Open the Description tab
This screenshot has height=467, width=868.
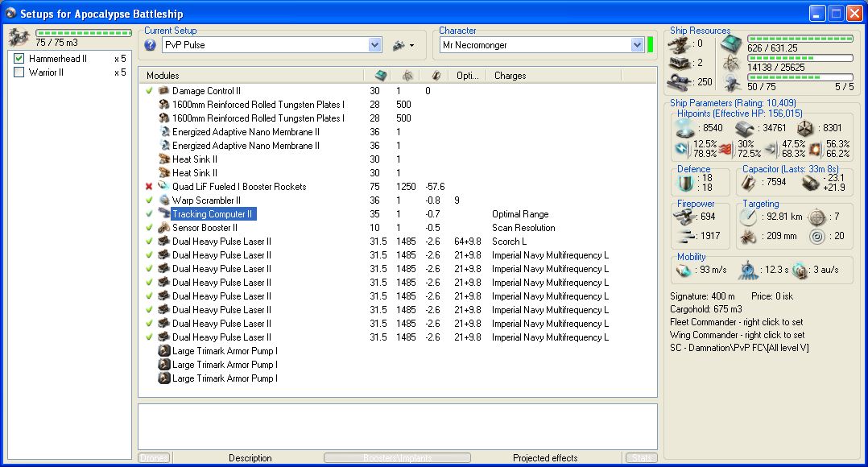[x=250, y=458]
